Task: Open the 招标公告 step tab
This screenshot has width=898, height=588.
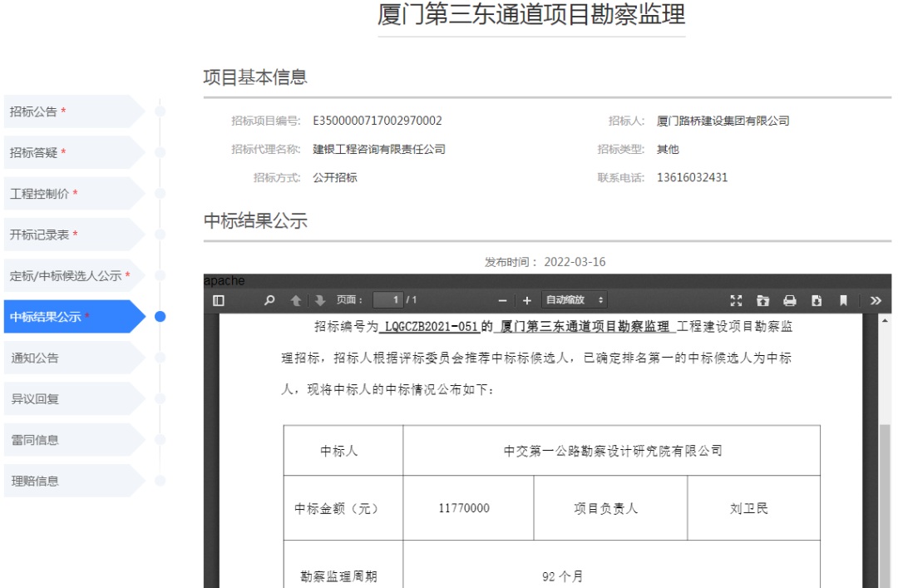Action: [x=75, y=111]
